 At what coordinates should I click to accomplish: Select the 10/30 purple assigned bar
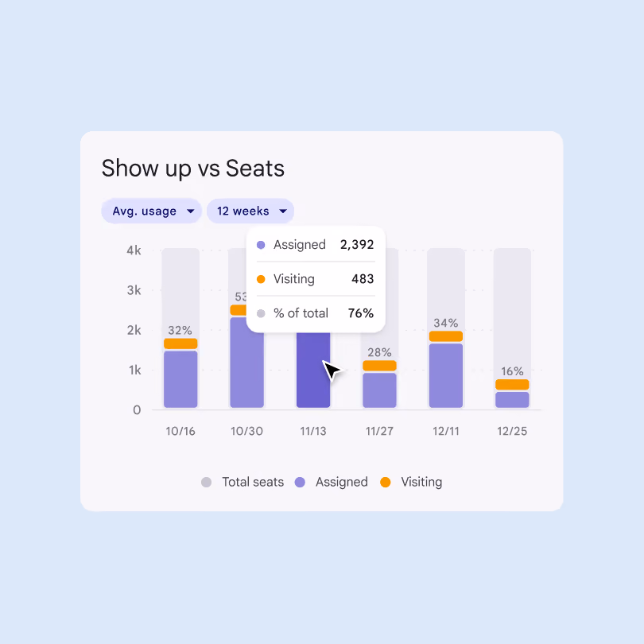pos(246,363)
